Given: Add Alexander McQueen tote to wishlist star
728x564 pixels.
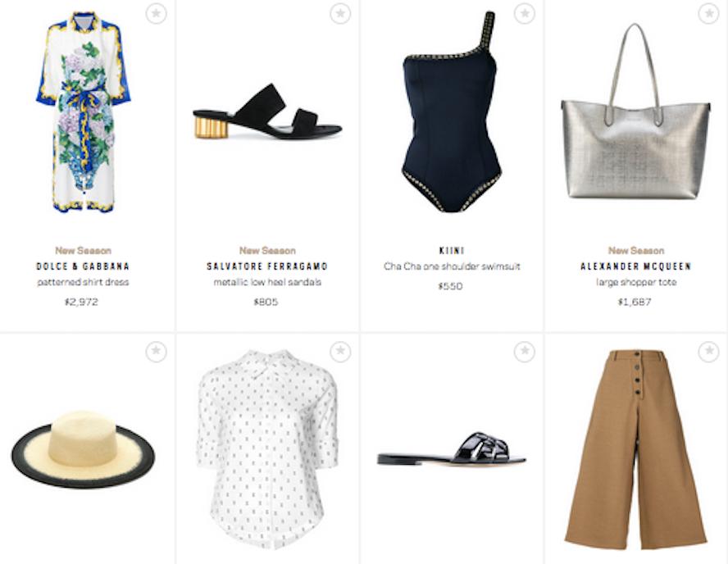Looking at the screenshot, I should pos(709,13).
